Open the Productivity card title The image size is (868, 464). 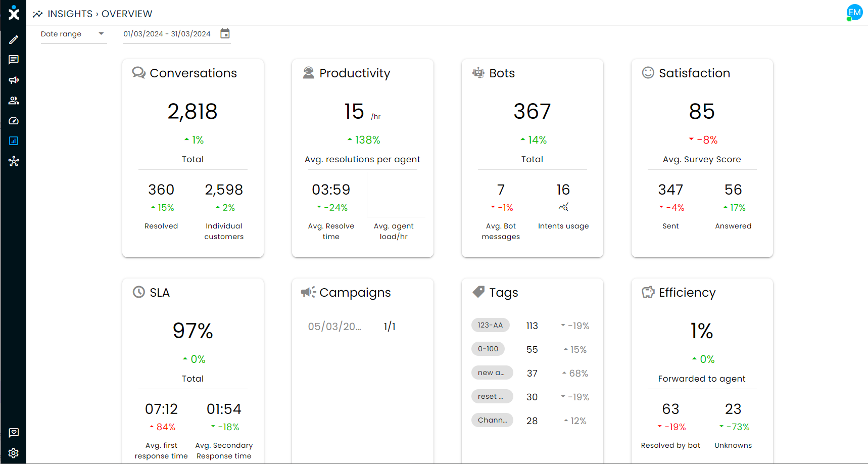[x=355, y=73]
